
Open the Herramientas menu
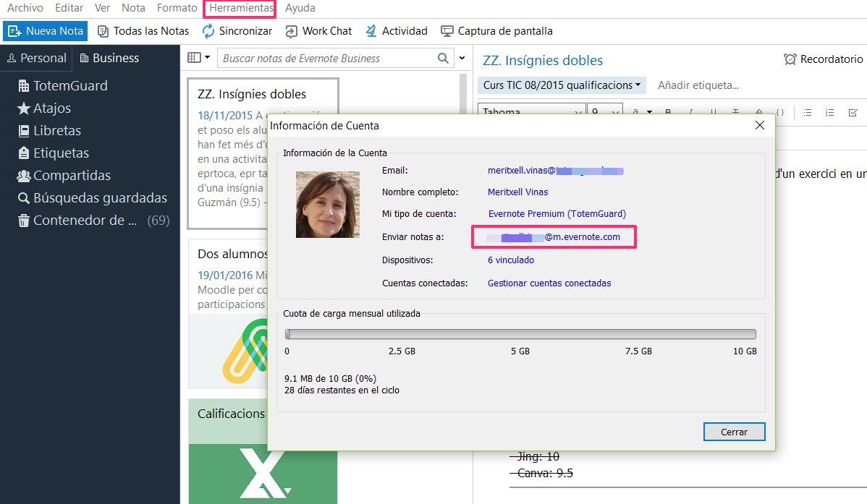pos(240,8)
